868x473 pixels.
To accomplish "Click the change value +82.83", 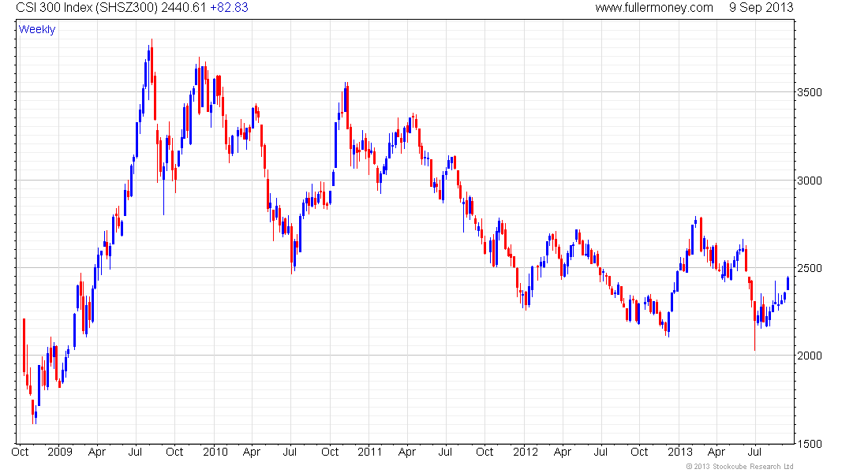I will (x=229, y=8).
